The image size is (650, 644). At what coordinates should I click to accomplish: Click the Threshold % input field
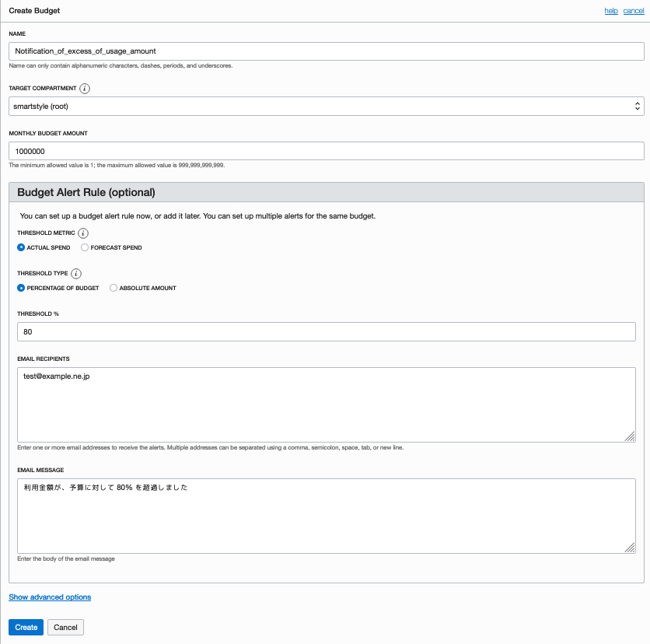pyautogui.click(x=327, y=332)
